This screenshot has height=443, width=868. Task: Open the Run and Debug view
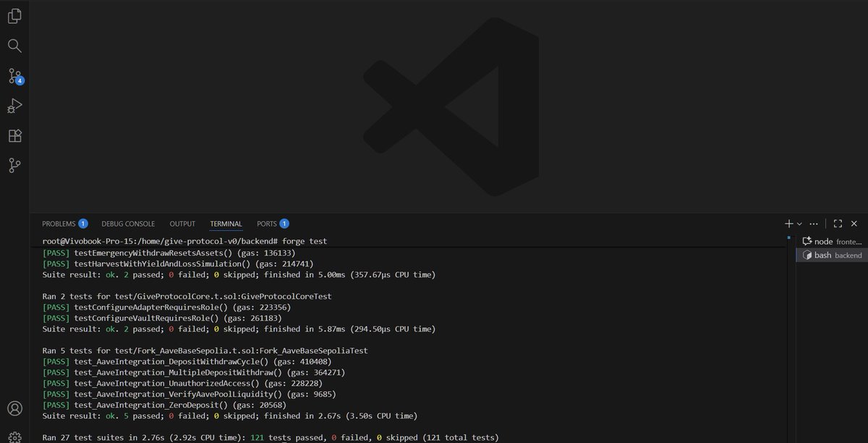(x=14, y=106)
